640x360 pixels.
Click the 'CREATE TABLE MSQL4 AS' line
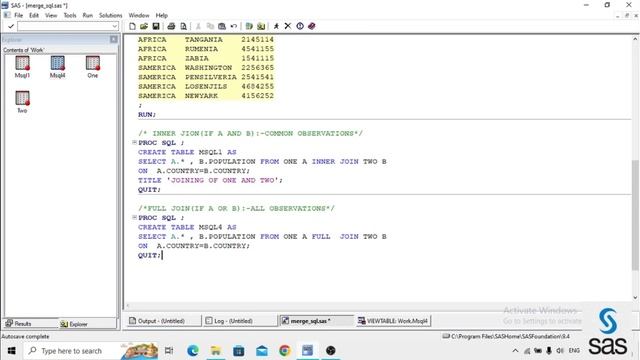click(x=187, y=227)
